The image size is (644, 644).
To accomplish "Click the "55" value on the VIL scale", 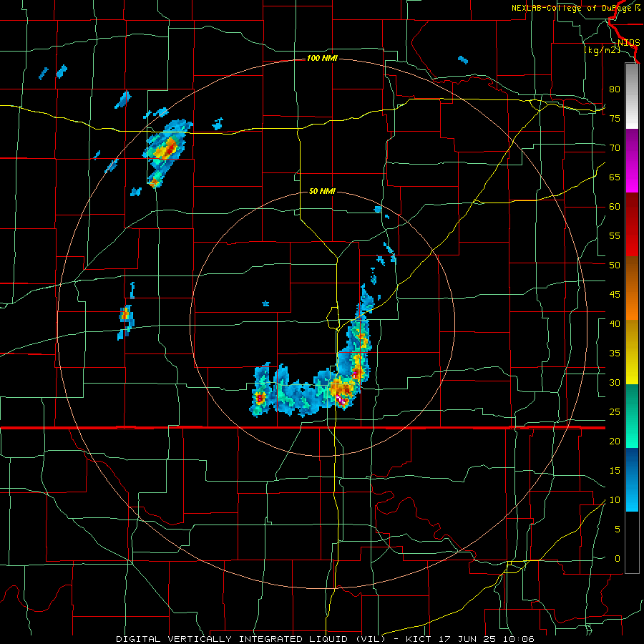I will (x=615, y=236).
